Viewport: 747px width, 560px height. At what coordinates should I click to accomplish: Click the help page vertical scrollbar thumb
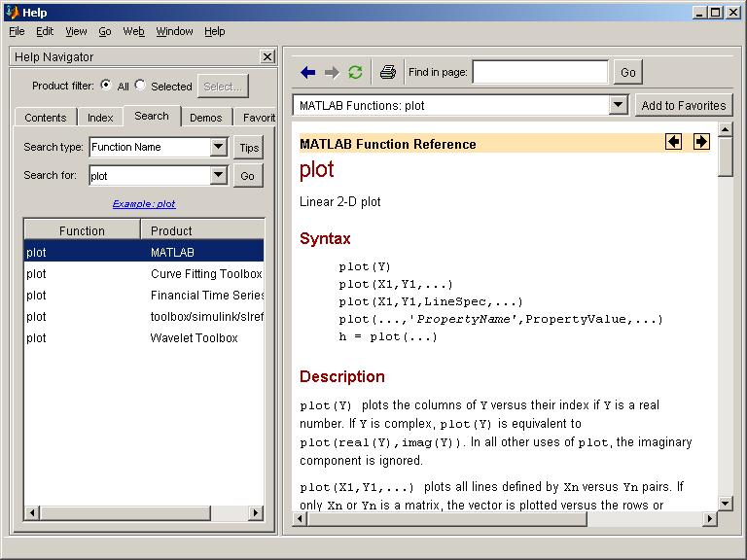coord(725,157)
